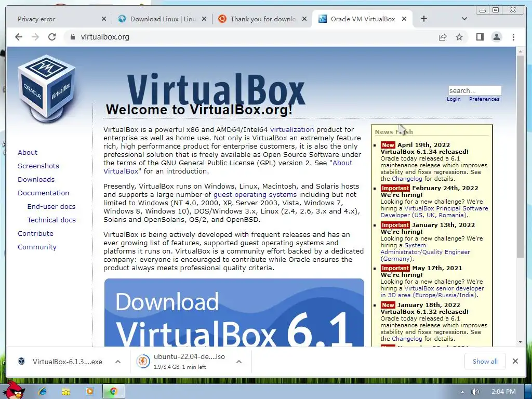Click the page vertical scrollbar thumb
The height and width of the screenshot is (399, 532).
click(520, 156)
